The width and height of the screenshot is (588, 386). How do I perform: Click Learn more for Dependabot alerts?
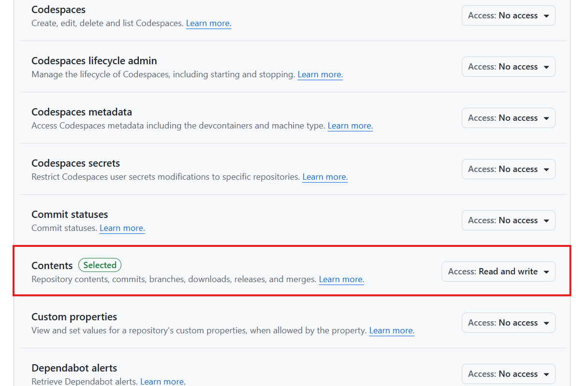coord(163,382)
